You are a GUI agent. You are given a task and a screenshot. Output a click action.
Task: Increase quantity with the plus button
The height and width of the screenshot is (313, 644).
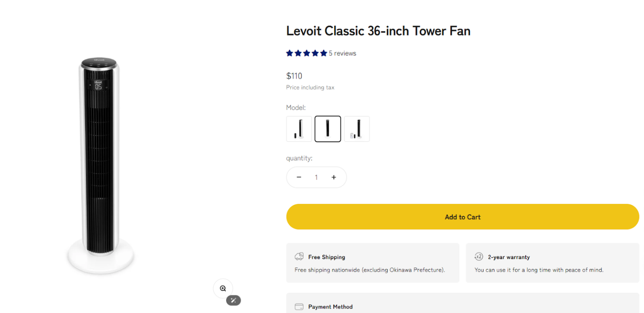click(334, 177)
